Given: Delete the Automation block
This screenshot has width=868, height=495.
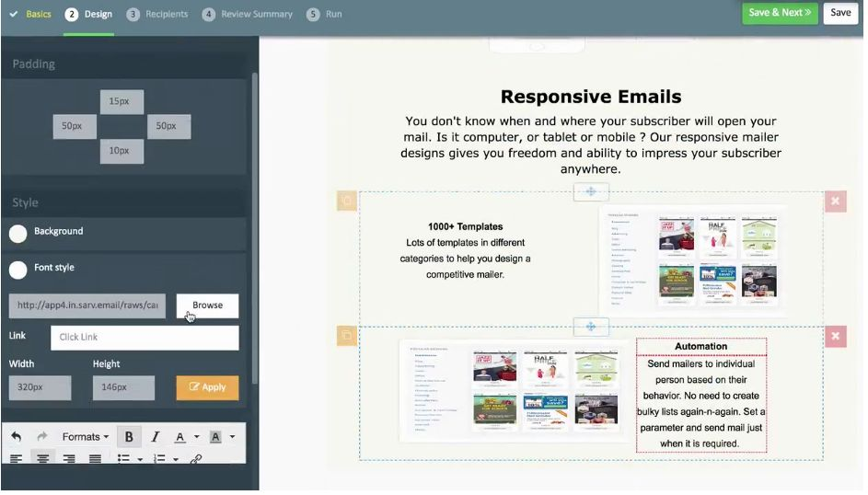Looking at the screenshot, I should (x=836, y=336).
